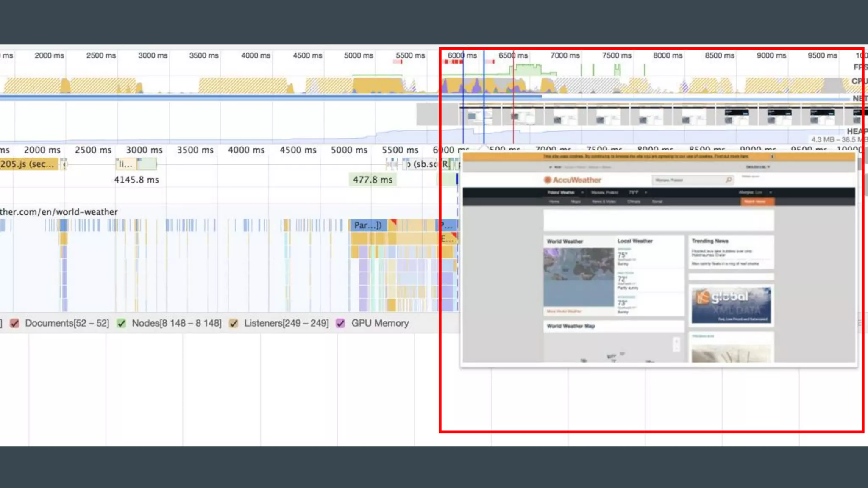This screenshot has width=868, height=488.
Task: Click the More World Weather link
Action: 564,311
